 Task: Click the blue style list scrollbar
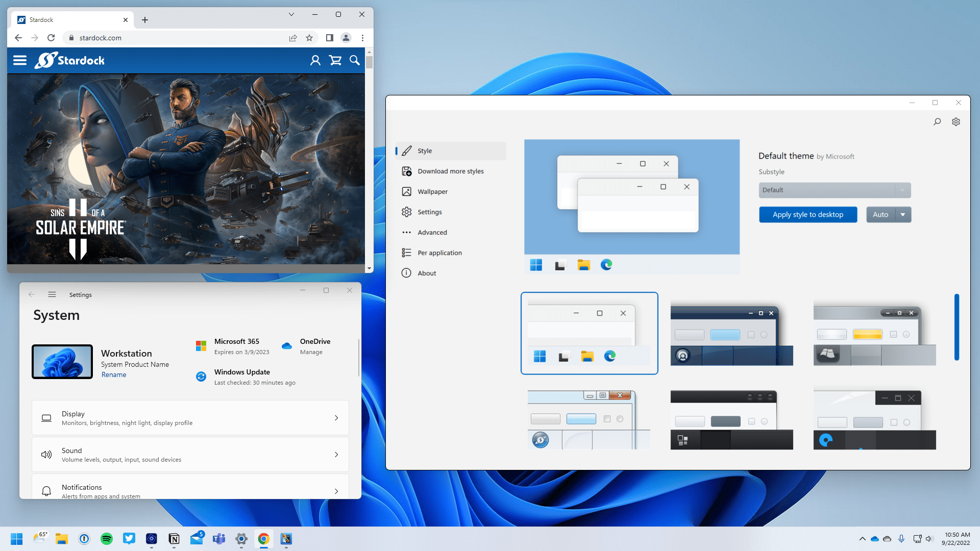tap(957, 327)
